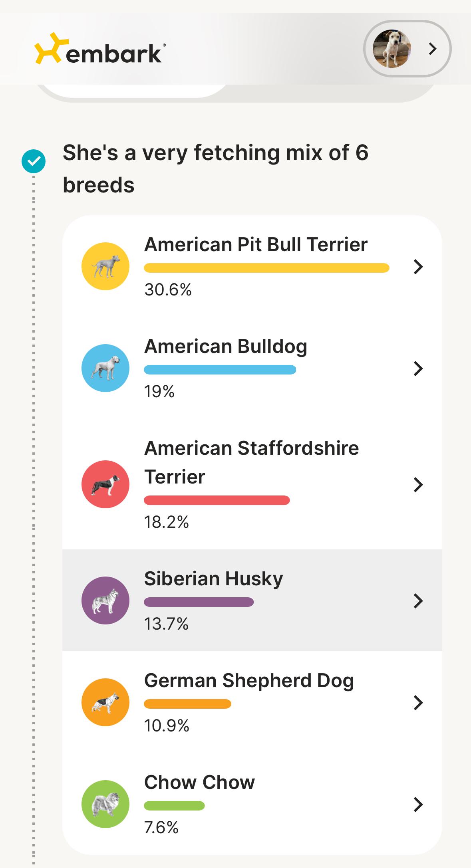This screenshot has width=471, height=868.
Task: Click the purple Siberian Husky percentage bar
Action: point(199,602)
